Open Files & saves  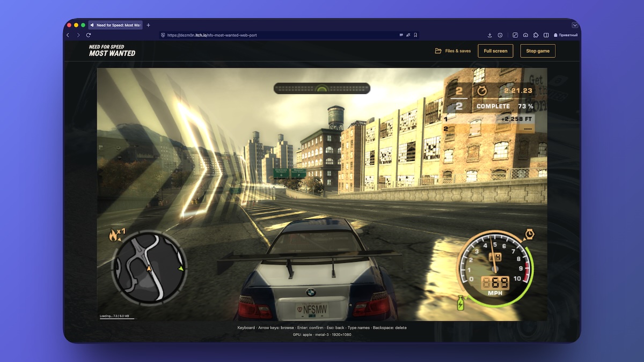coord(453,51)
